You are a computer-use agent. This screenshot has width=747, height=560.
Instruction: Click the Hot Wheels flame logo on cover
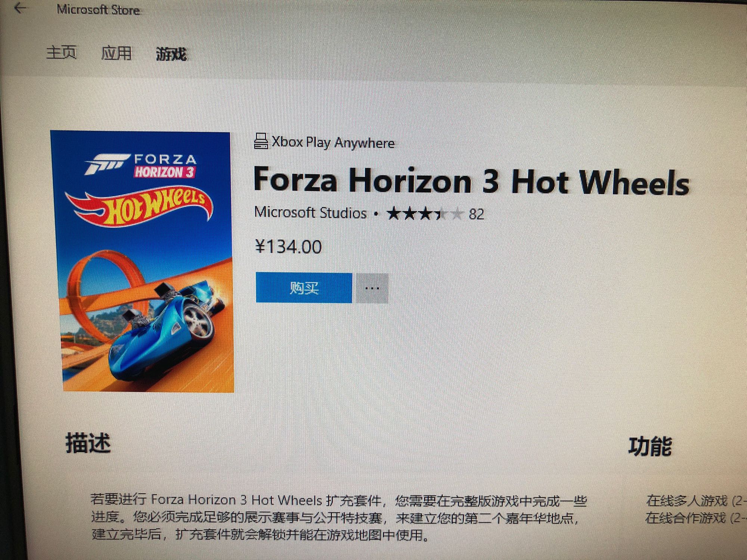pos(139,209)
